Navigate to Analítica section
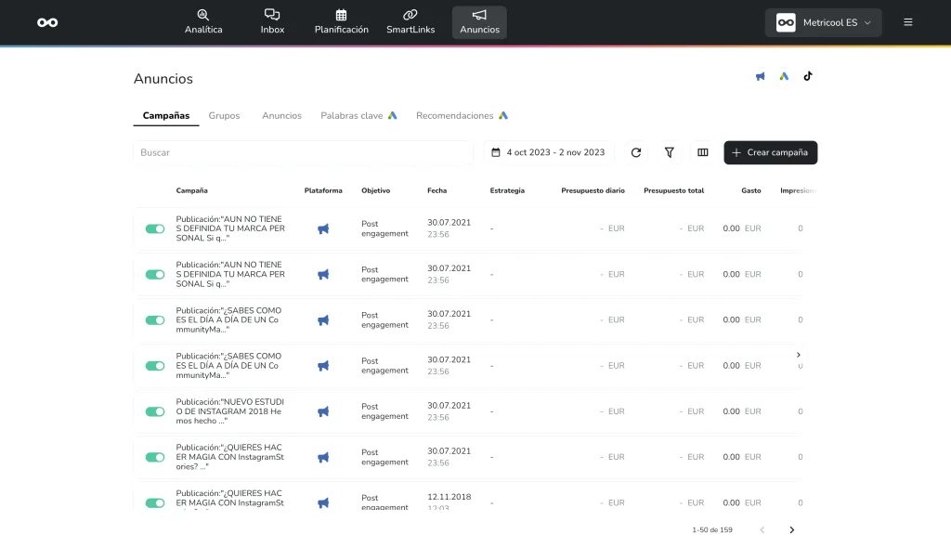The height and width of the screenshot is (560, 951). 203,22
